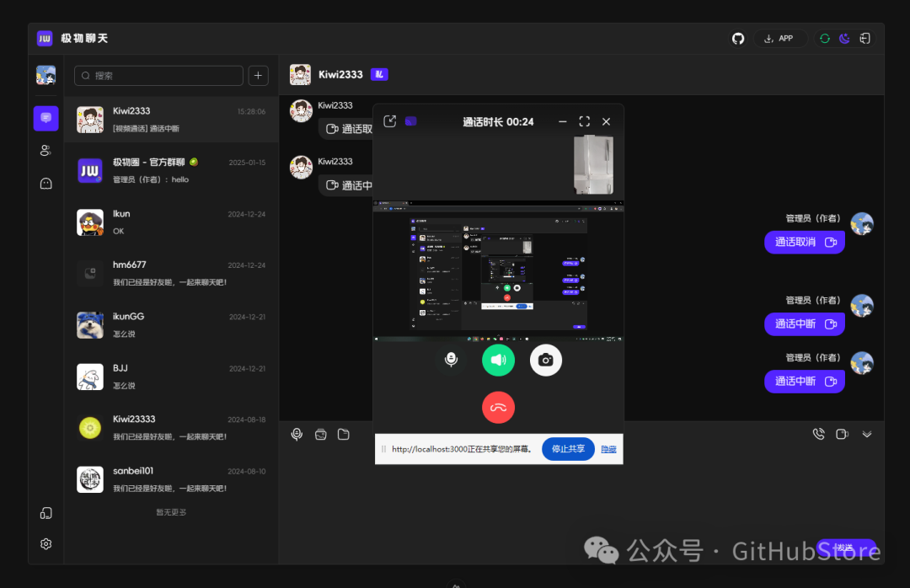Open ikunGG conversation

click(x=171, y=325)
